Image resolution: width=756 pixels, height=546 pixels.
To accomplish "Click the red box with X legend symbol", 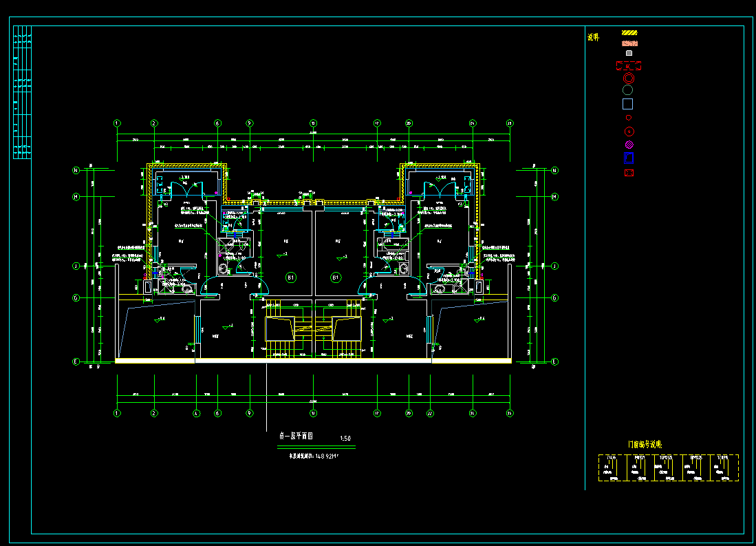I will pyautogui.click(x=629, y=173).
